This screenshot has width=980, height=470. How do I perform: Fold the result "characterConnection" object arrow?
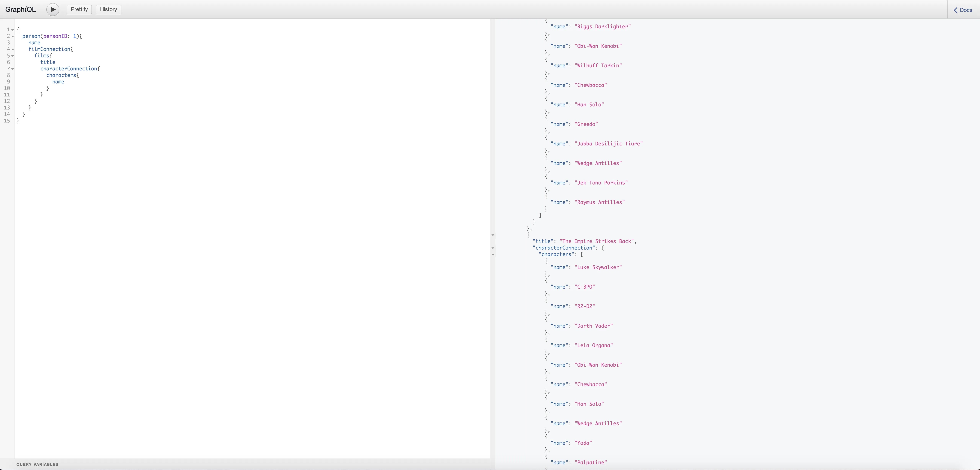coord(493,248)
